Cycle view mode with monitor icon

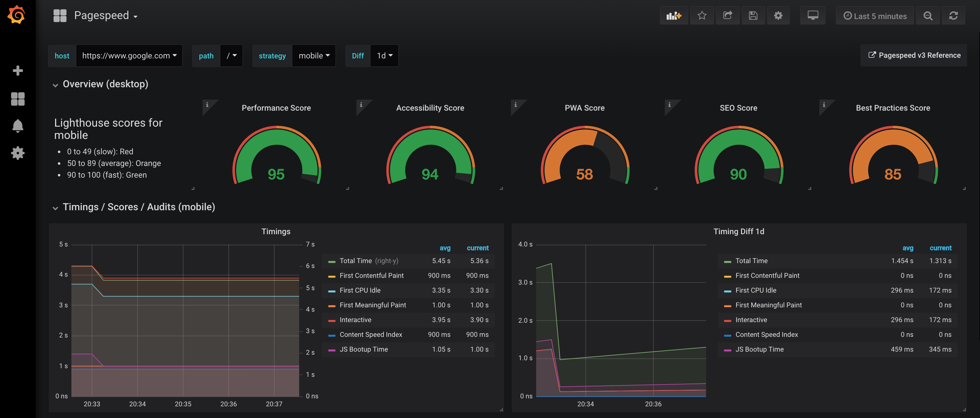pyautogui.click(x=813, y=16)
